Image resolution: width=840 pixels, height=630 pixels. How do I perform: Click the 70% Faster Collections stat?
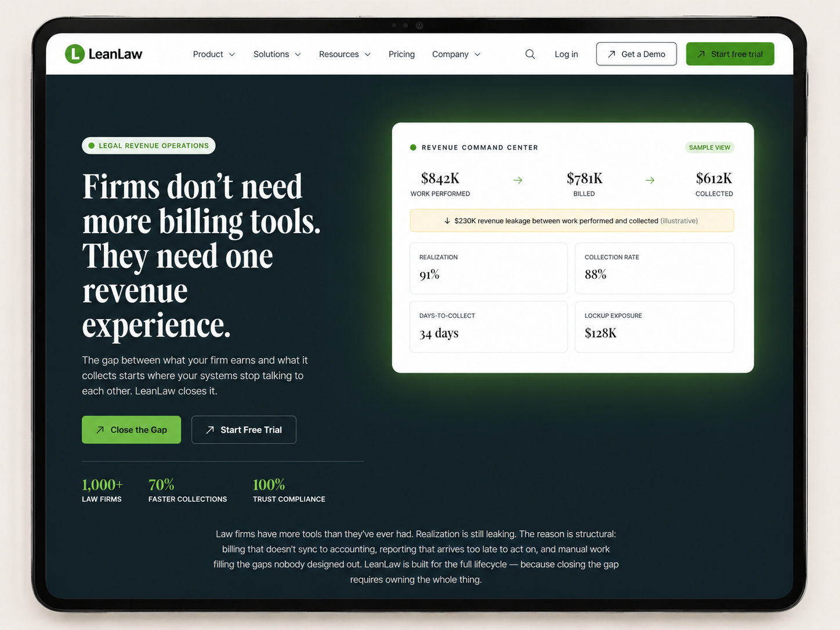(187, 490)
